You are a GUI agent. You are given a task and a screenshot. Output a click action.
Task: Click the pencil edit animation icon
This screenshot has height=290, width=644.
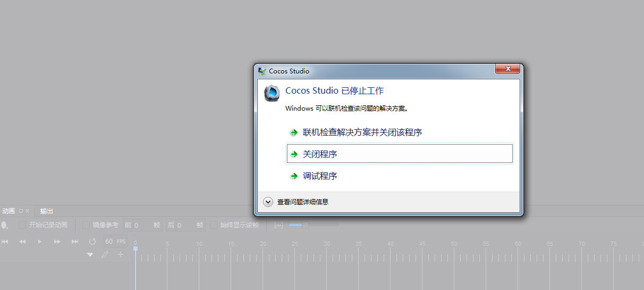105,255
